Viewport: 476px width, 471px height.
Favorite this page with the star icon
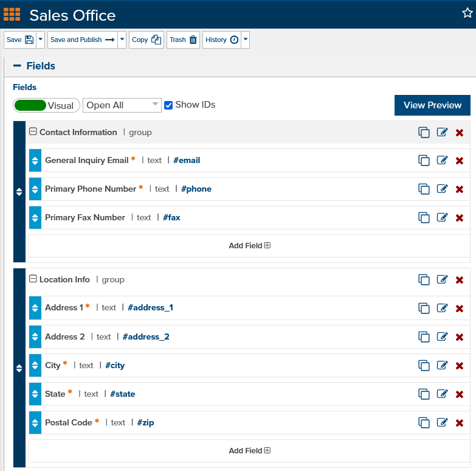[467, 13]
